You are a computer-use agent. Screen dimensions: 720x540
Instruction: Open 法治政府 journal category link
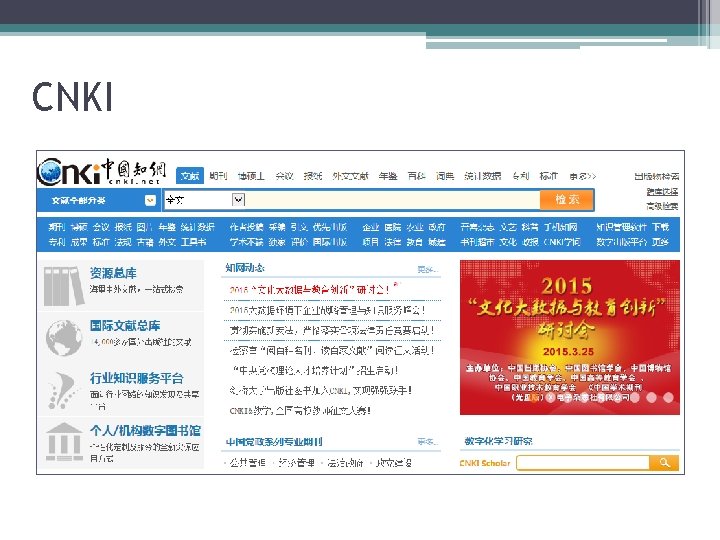click(x=345, y=463)
